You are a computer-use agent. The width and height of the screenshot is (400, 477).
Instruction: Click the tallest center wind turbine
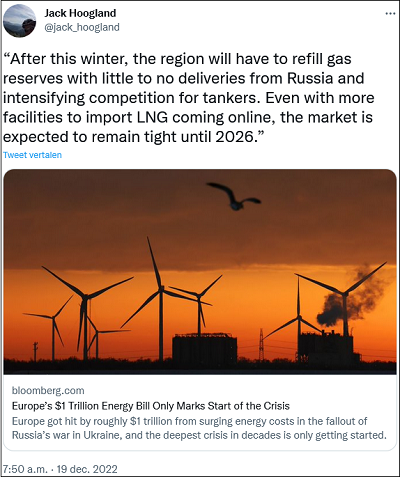tap(161, 300)
